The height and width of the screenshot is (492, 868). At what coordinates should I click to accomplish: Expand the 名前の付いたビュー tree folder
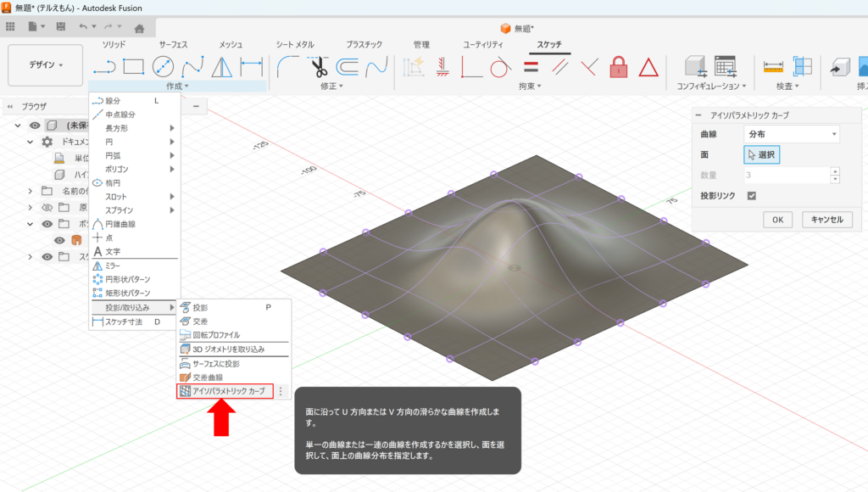[x=31, y=191]
